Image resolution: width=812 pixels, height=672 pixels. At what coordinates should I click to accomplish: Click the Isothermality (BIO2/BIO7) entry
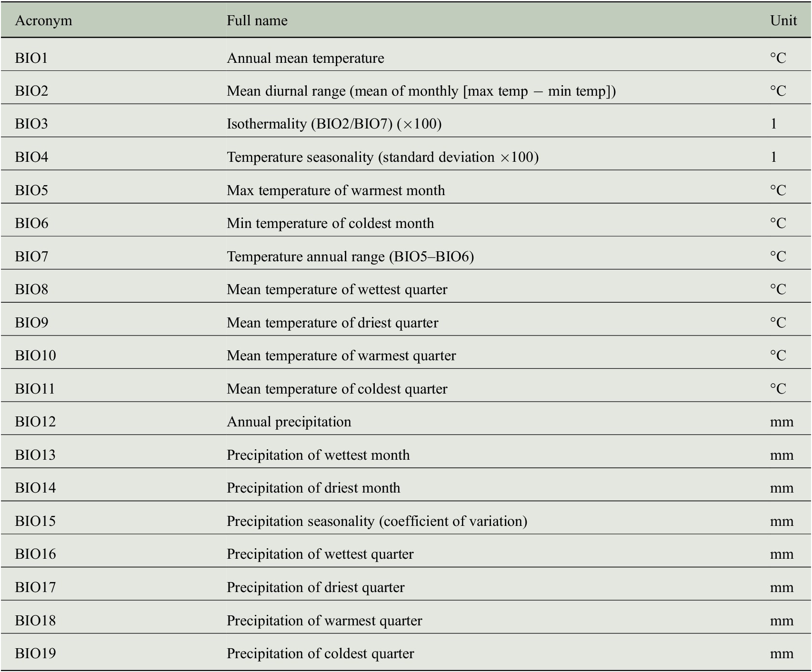click(334, 124)
